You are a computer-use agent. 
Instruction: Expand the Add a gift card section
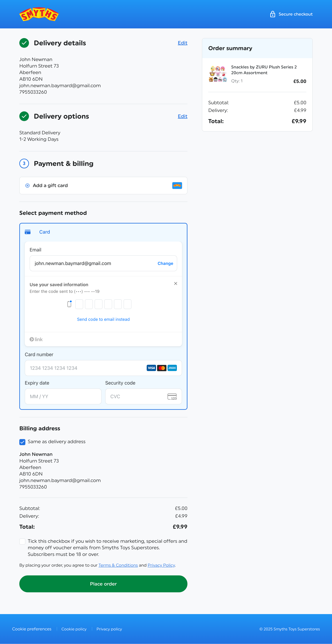pos(50,186)
